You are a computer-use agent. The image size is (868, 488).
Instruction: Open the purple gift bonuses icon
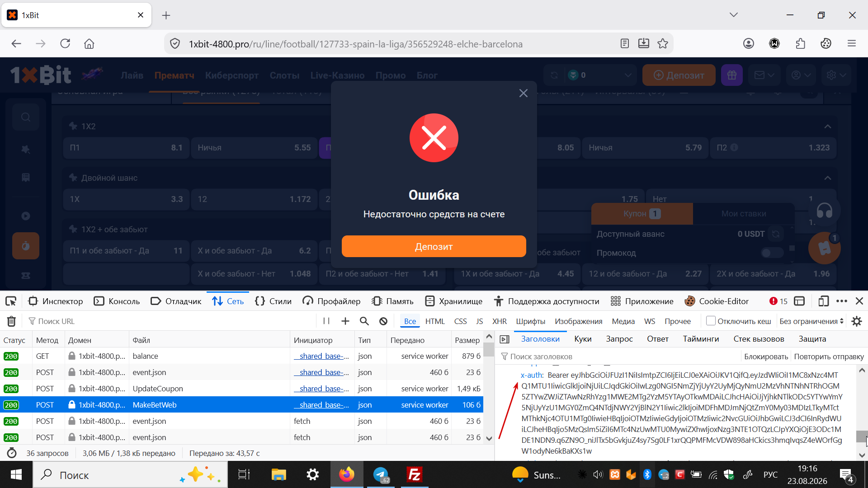[732, 75]
